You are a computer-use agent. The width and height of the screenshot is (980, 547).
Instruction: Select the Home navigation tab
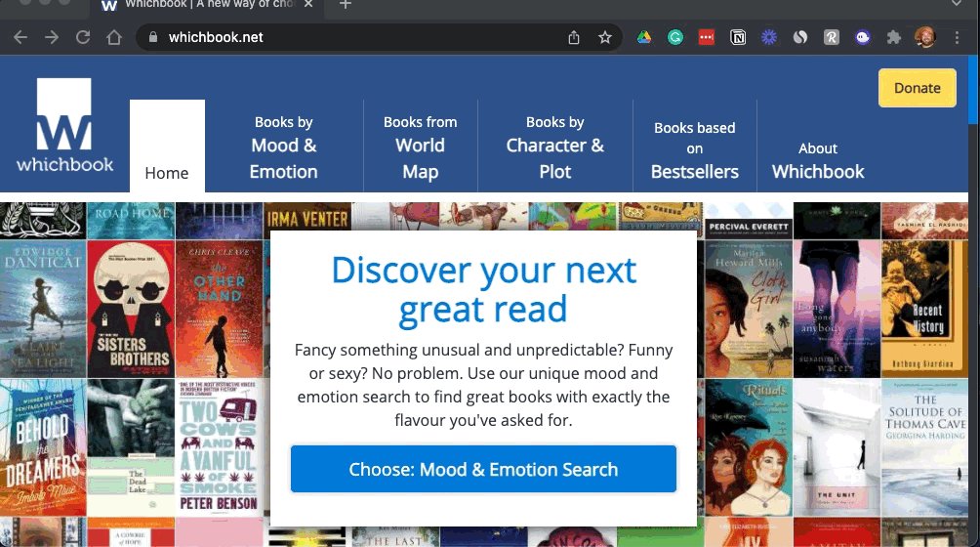[x=167, y=147]
